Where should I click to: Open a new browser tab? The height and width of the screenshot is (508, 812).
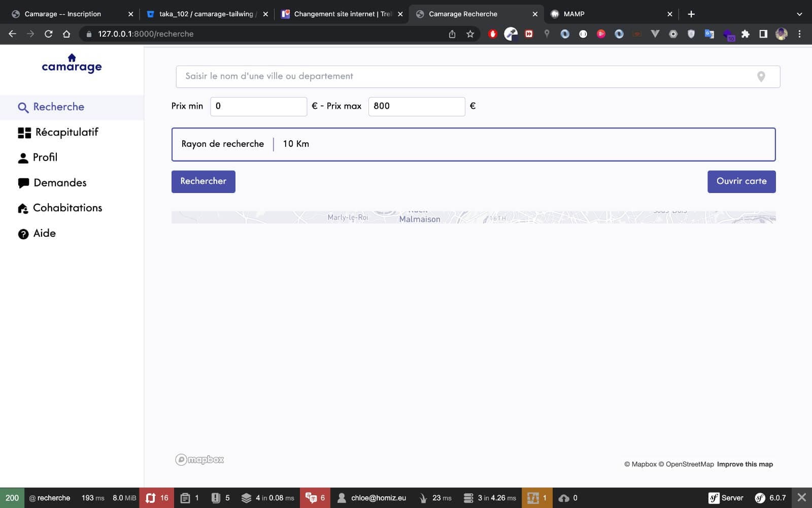tap(691, 14)
